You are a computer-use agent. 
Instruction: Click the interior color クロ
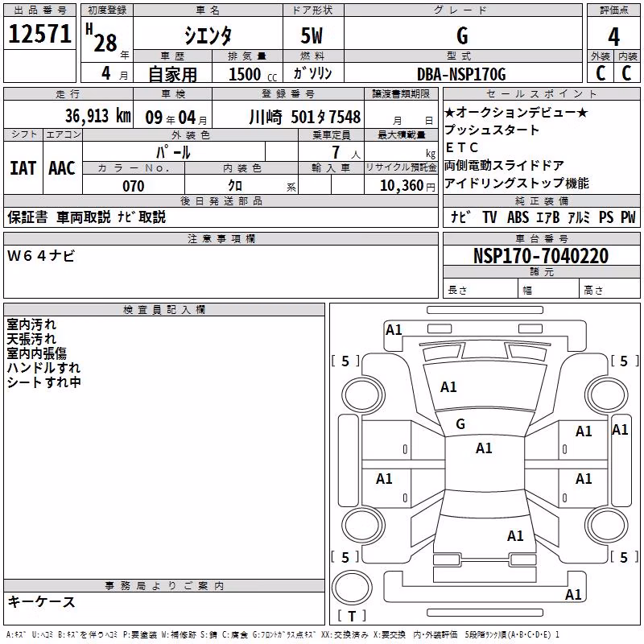(x=235, y=186)
